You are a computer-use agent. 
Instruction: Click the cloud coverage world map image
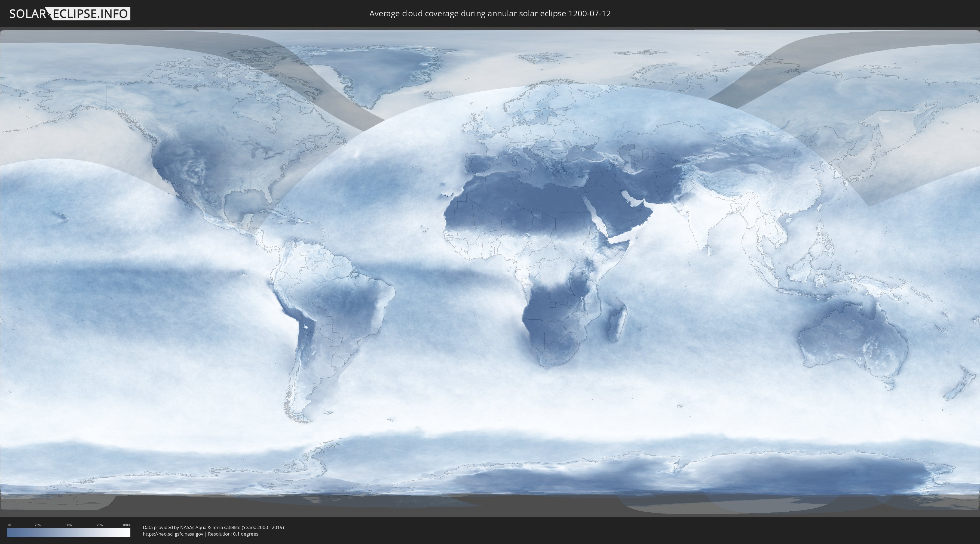pyautogui.click(x=490, y=272)
